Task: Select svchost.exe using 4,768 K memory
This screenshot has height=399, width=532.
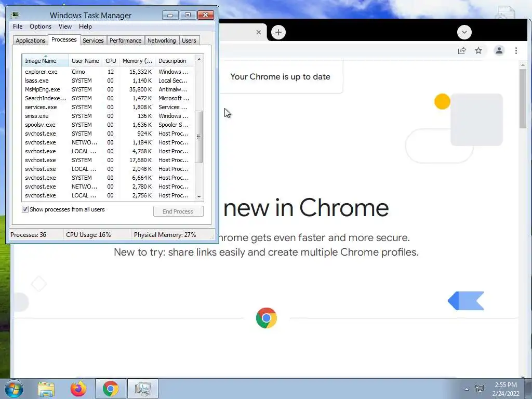Action: pyautogui.click(x=108, y=151)
